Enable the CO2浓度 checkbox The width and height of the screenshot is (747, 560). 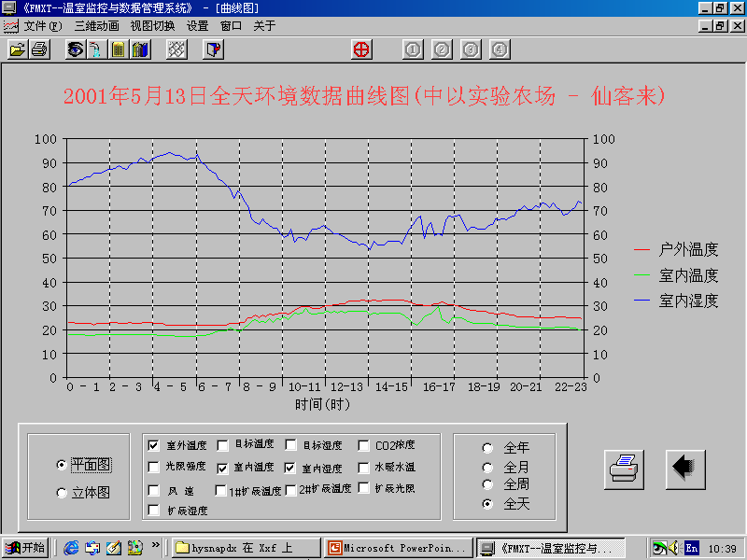363,446
